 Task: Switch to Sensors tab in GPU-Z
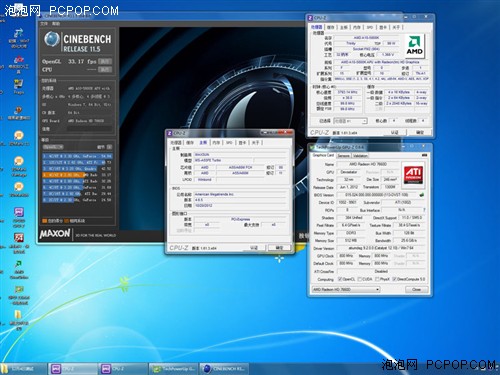pos(344,156)
